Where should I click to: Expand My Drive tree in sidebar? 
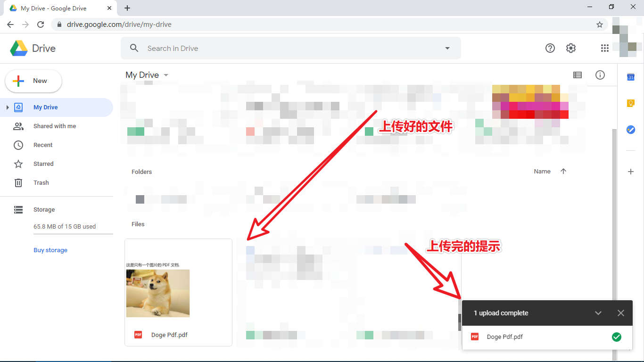point(7,107)
